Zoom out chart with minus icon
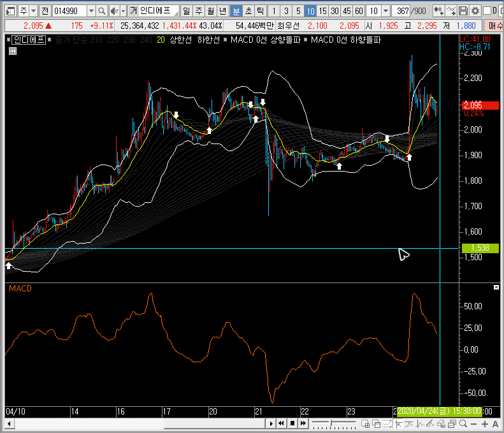This screenshot has width=504, height=433. point(474,424)
